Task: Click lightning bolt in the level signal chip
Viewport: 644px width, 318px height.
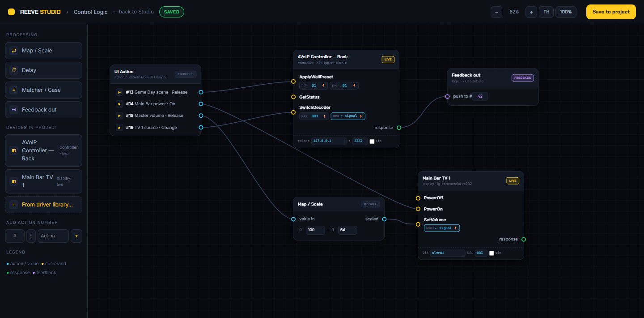Action: (x=455, y=228)
